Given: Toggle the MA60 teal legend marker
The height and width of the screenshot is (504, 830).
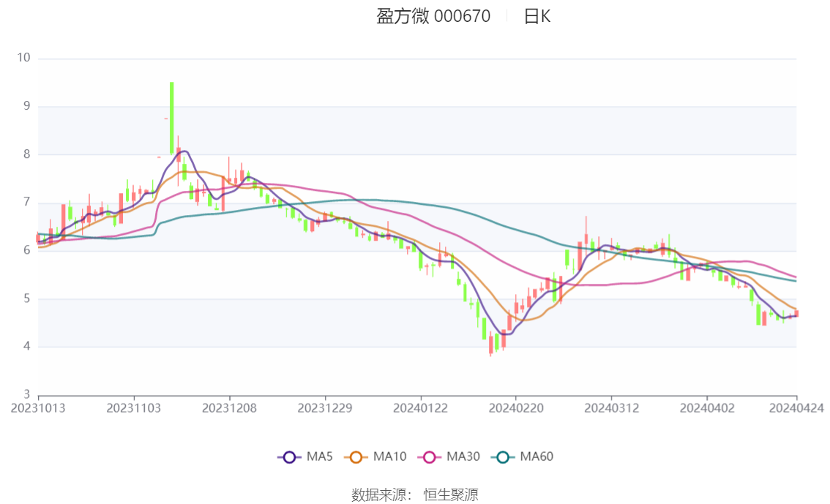Looking at the screenshot, I should pyautogui.click(x=503, y=457).
